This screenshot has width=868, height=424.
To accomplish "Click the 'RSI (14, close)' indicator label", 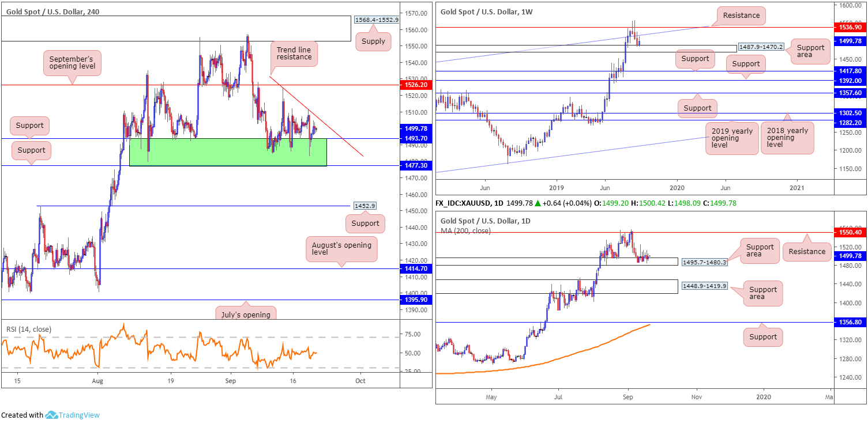I will (x=29, y=330).
